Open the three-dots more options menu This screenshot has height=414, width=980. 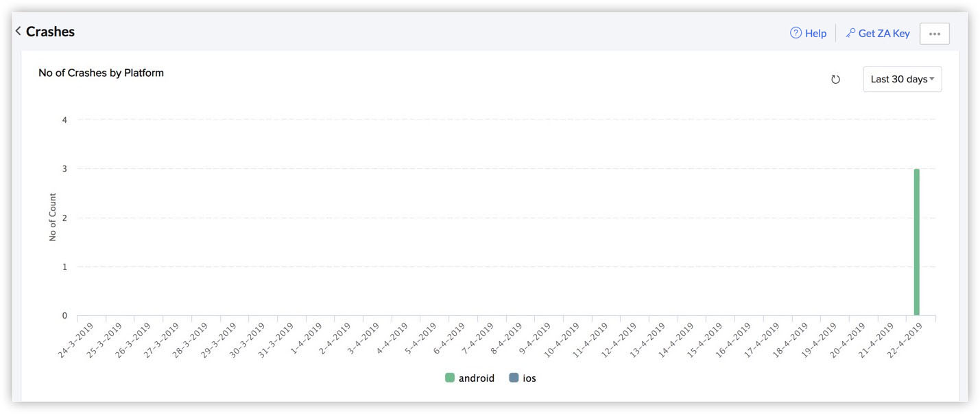(934, 34)
